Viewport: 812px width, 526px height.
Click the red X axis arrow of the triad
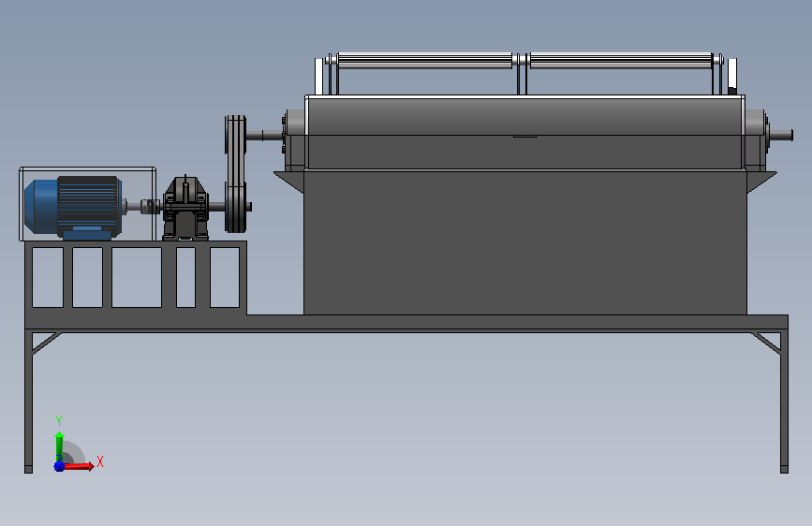[79, 466]
